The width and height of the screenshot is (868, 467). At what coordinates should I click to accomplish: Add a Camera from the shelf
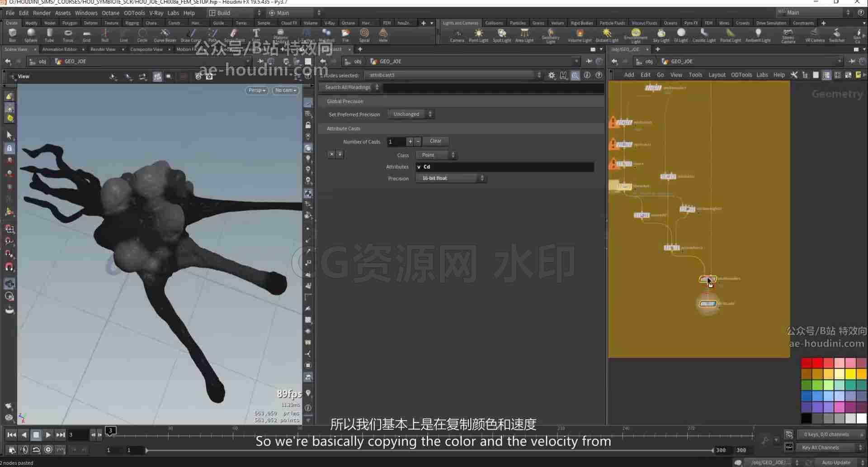(457, 35)
